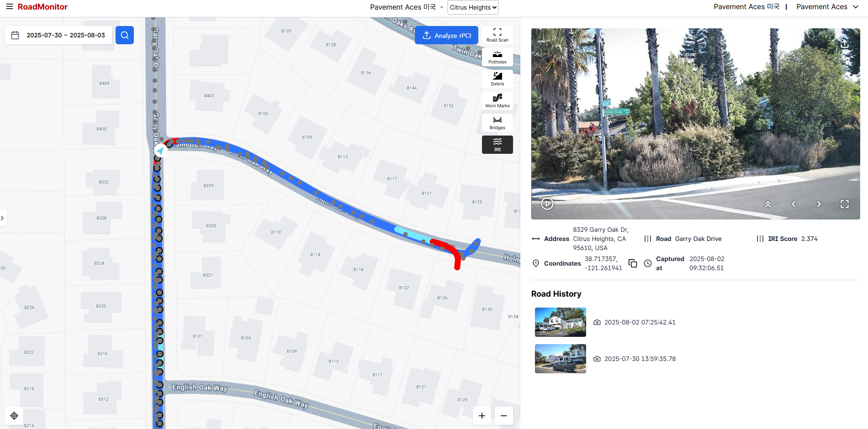Viewport: 868px width, 429px height.
Task: Show the Bridges layer
Action: click(x=498, y=123)
